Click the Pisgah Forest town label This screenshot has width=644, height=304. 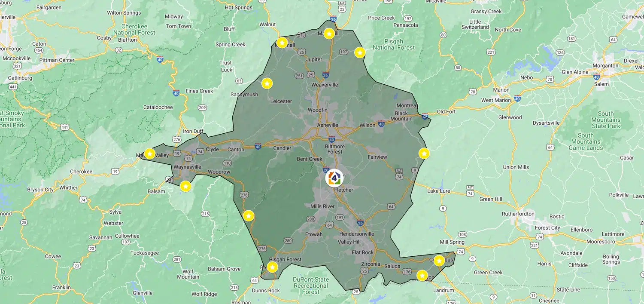point(285,260)
